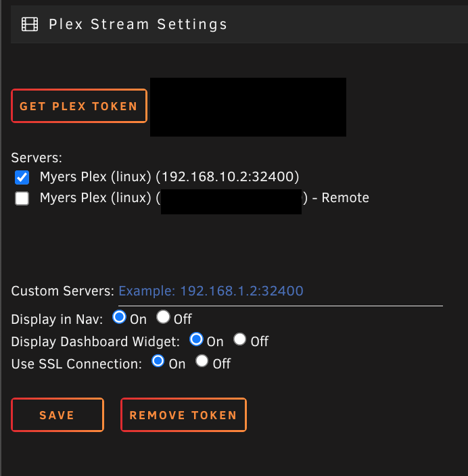
Task: Select Off for Use SSL Connection
Action: 202,361
